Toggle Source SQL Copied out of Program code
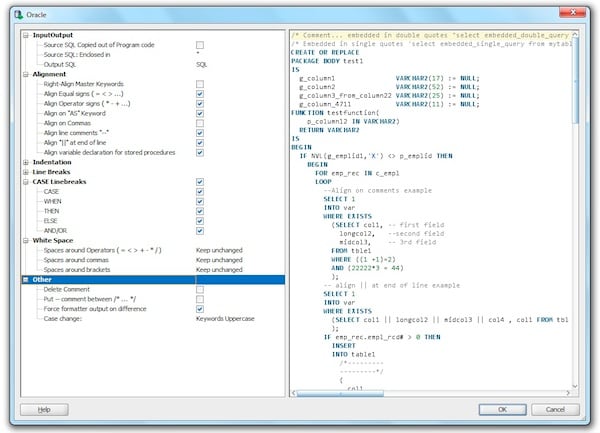Viewport: 600px width, 433px height. [x=200, y=45]
